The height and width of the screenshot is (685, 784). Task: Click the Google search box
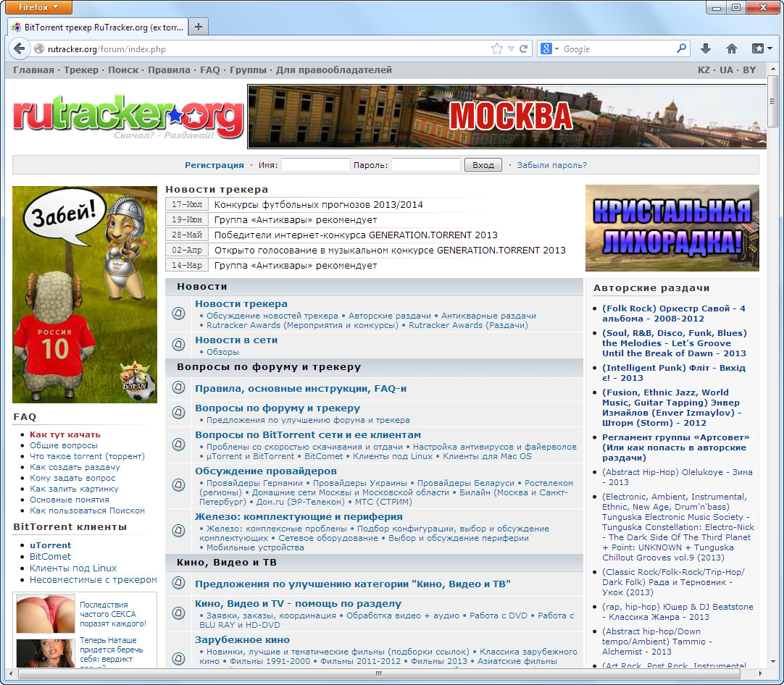[x=618, y=49]
